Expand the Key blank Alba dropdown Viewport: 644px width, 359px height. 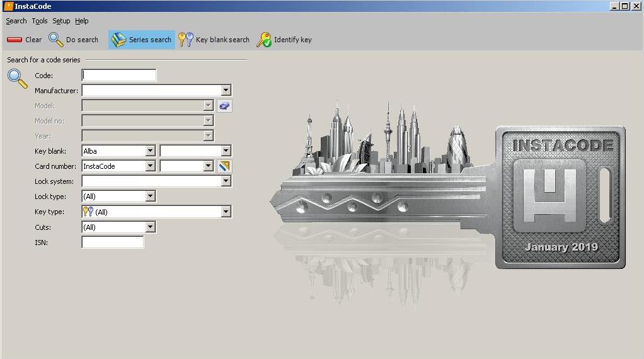pyautogui.click(x=151, y=151)
